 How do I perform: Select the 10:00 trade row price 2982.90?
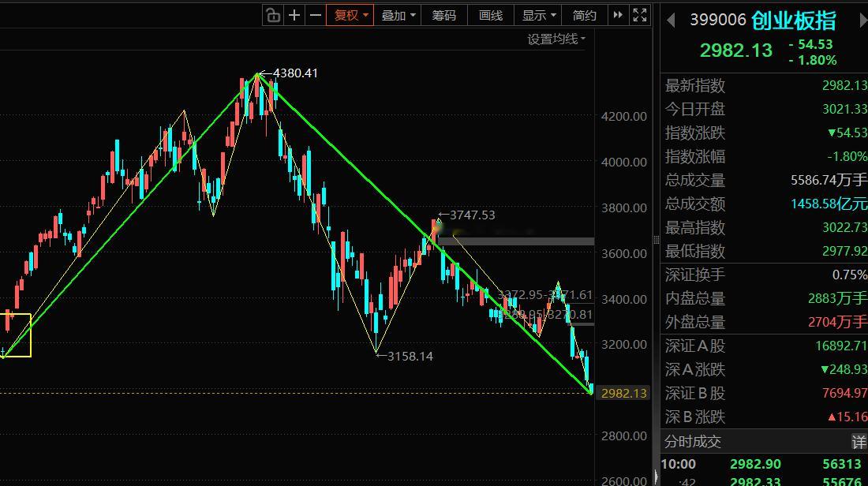[755, 464]
